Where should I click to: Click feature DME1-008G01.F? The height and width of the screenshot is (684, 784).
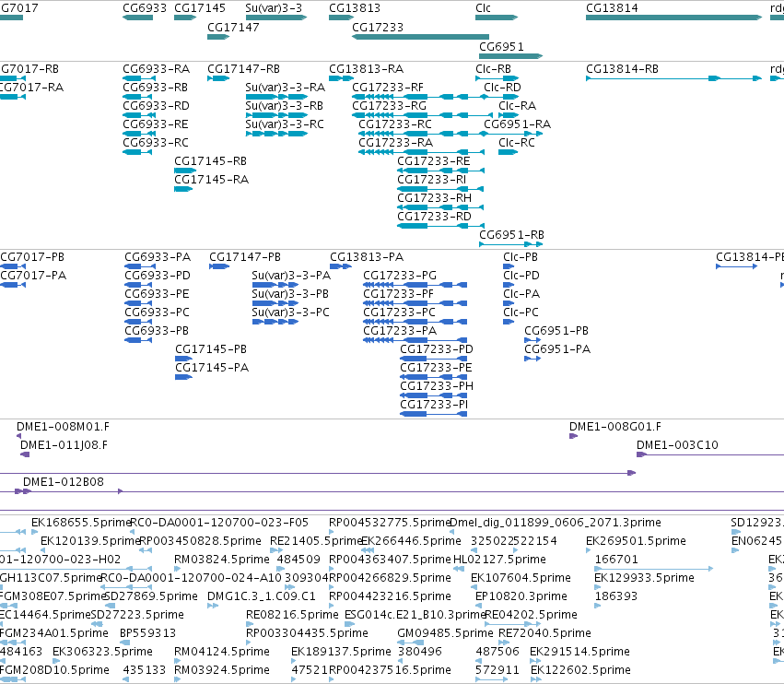(615, 427)
